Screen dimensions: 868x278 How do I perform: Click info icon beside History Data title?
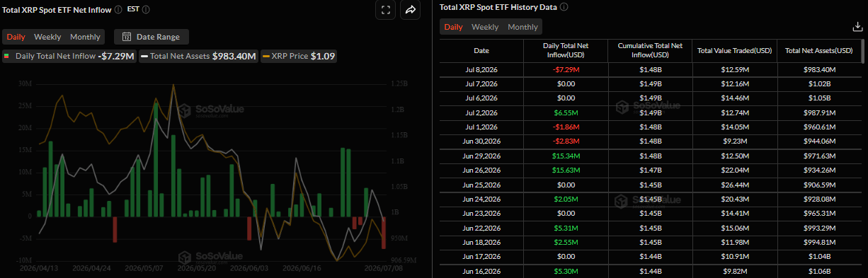tap(564, 7)
